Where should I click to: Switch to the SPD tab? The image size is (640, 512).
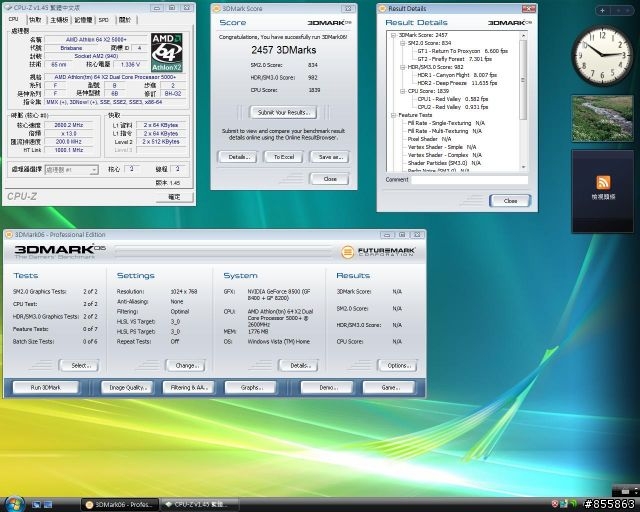point(104,20)
